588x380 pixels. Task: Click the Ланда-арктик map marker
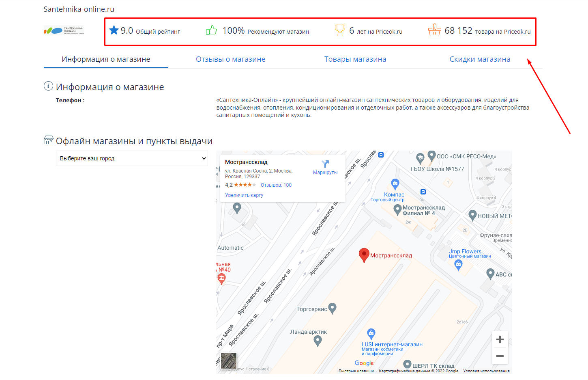click(x=318, y=341)
